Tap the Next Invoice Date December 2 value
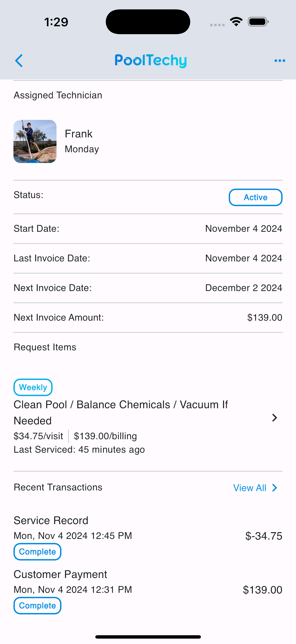The width and height of the screenshot is (296, 644). click(244, 288)
